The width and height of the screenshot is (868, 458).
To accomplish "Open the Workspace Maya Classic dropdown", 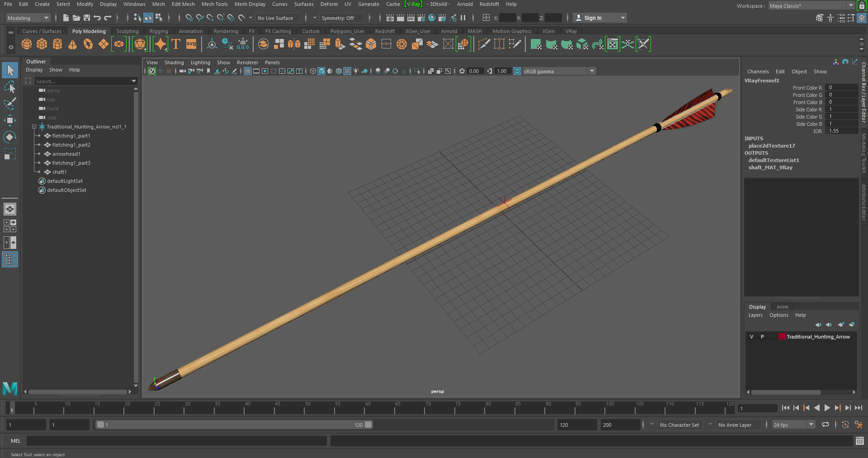I will point(811,5).
